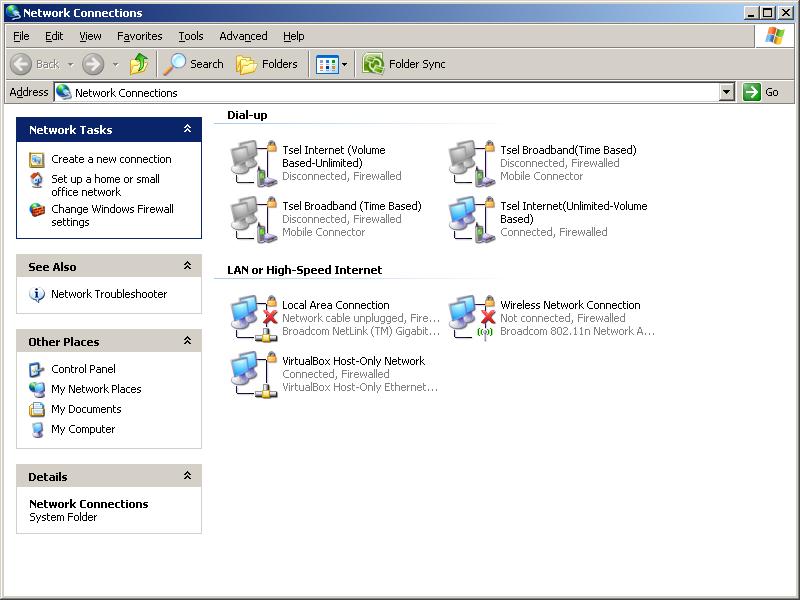Screen dimensions: 800x600
Task: Click the title bar Network Connections icon
Action: [x=13, y=12]
